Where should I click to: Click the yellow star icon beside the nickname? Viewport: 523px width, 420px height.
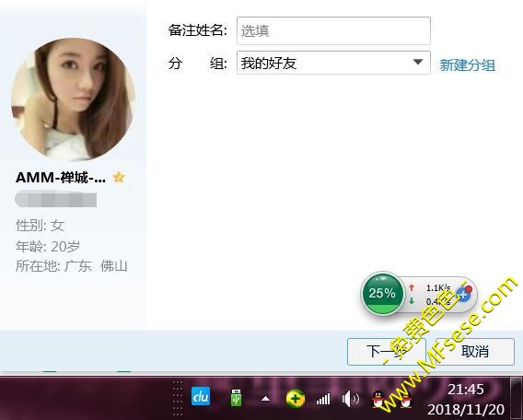pos(119,177)
